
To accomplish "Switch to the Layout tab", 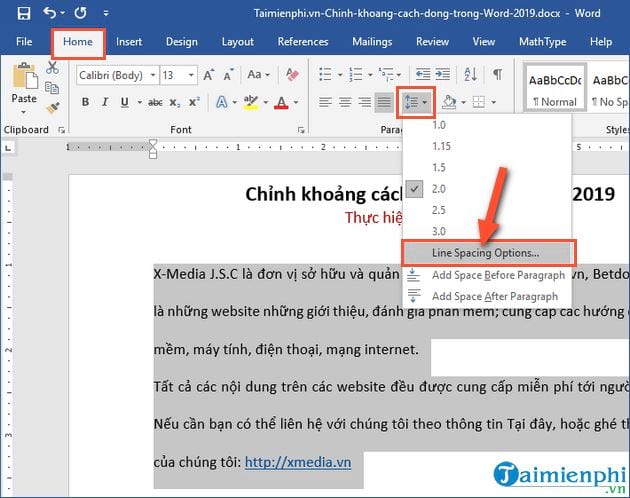I will pyautogui.click(x=237, y=42).
